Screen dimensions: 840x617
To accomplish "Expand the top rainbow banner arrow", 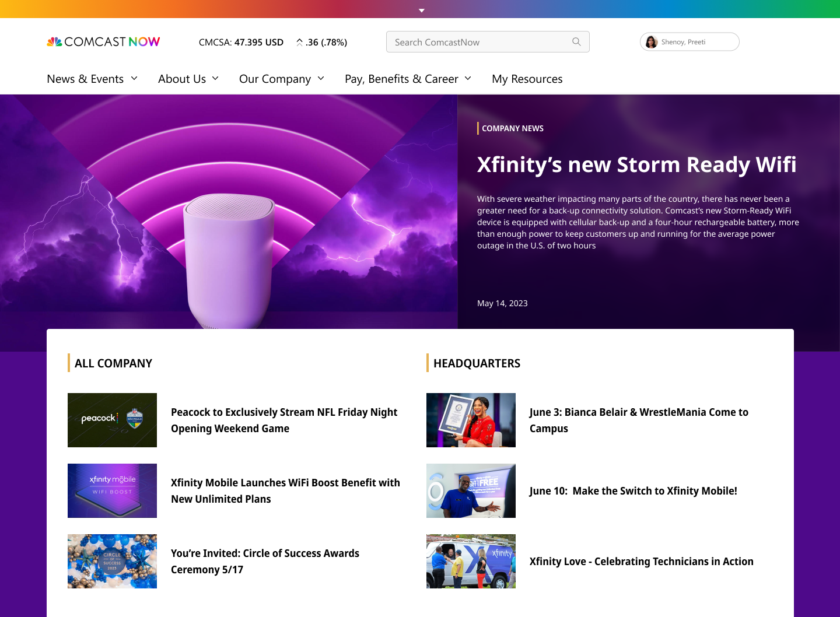I will click(x=421, y=10).
